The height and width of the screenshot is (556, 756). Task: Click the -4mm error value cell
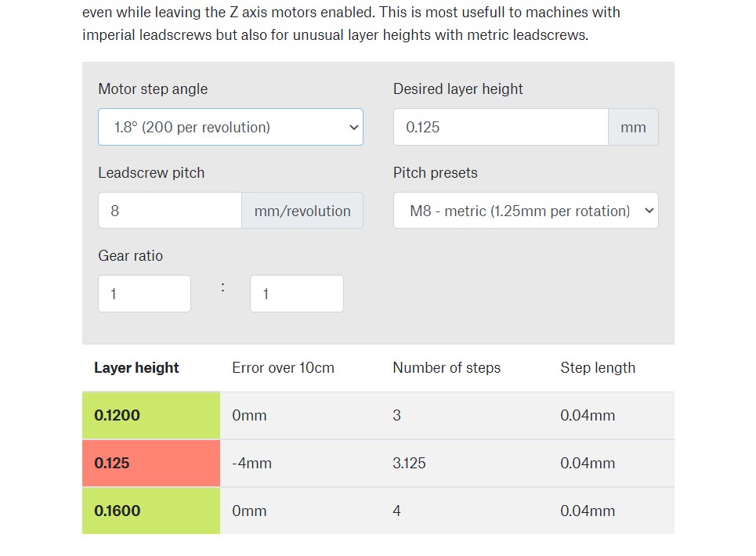[251, 463]
